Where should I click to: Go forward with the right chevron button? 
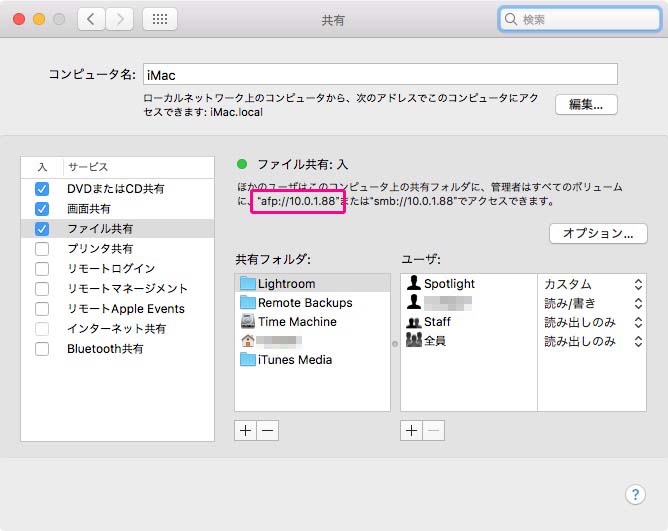[x=119, y=19]
